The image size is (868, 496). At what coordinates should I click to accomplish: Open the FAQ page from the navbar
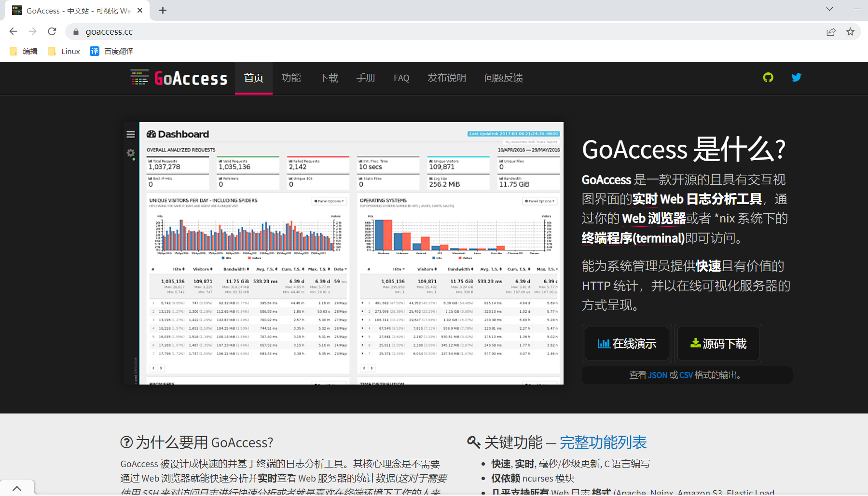(401, 78)
